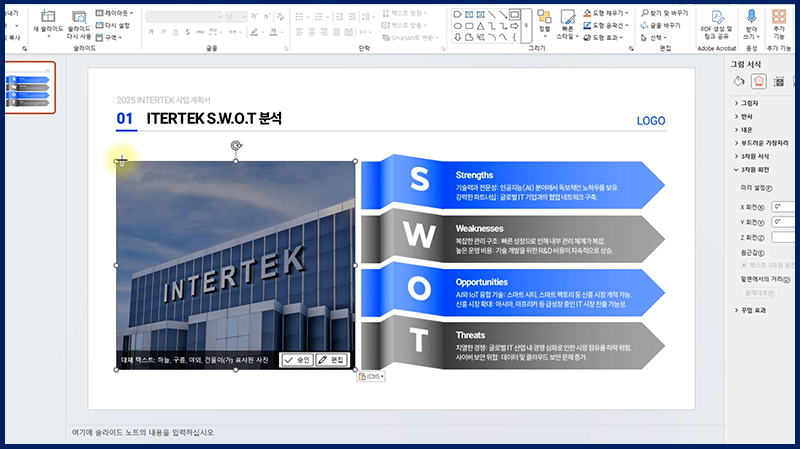Open 빠른 스타일 quick styles gallery
This screenshot has width=800, height=449.
567,24
